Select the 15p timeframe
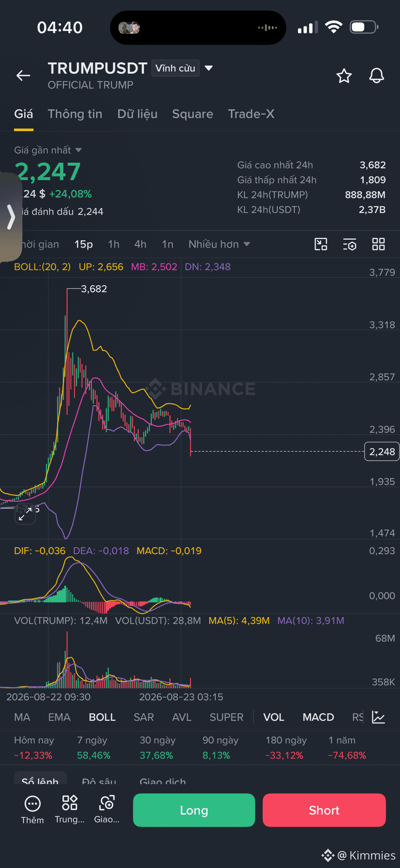The width and height of the screenshot is (400, 868). click(x=84, y=244)
